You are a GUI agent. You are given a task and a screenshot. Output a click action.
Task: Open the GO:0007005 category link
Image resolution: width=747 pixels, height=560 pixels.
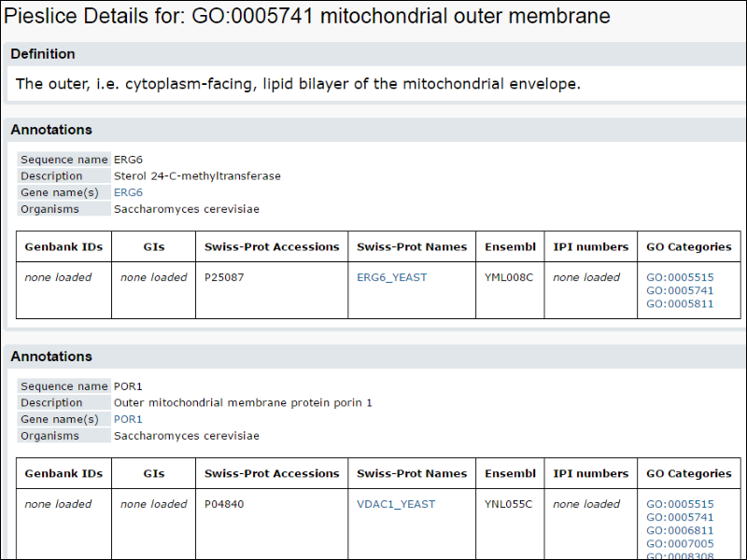pos(680,543)
